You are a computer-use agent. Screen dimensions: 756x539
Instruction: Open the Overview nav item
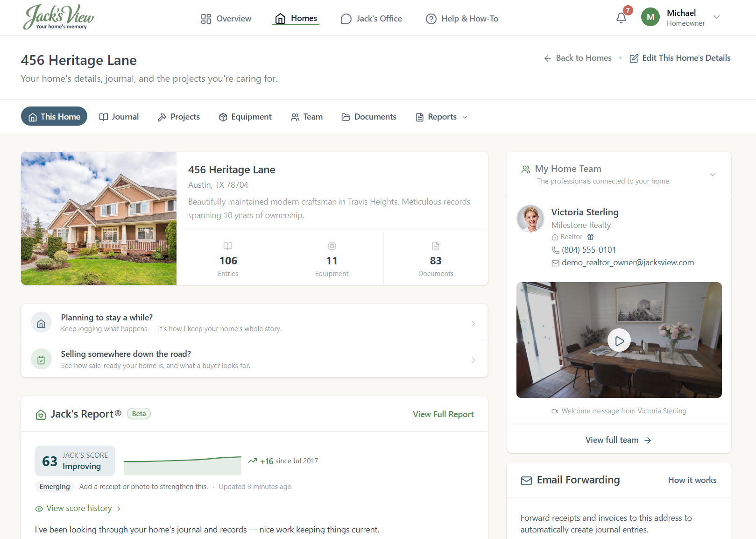point(226,19)
